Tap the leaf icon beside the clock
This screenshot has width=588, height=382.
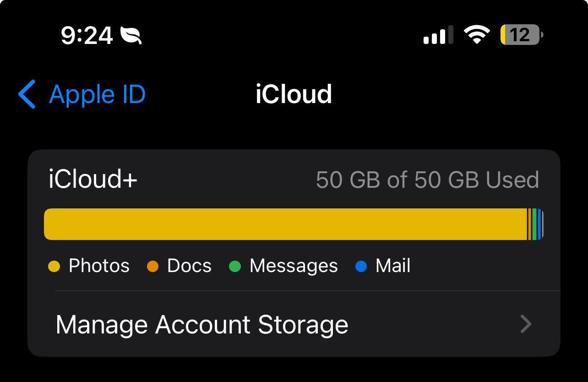tap(131, 35)
